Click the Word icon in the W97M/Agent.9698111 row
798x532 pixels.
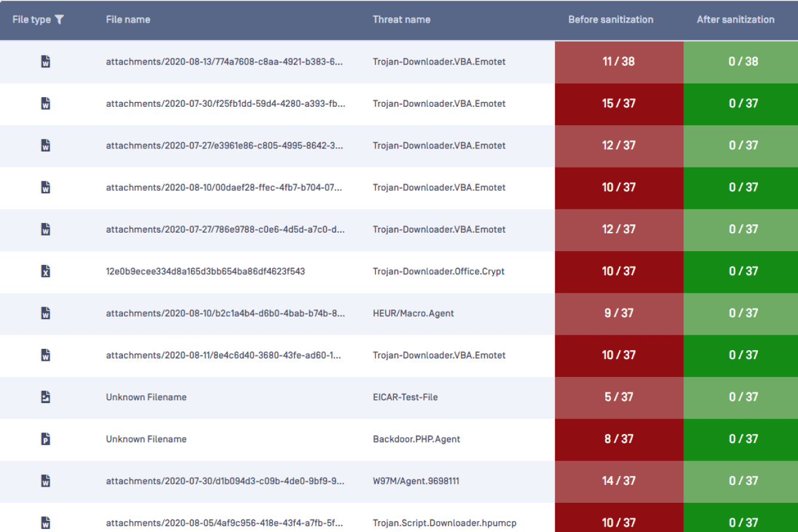[x=45, y=481]
